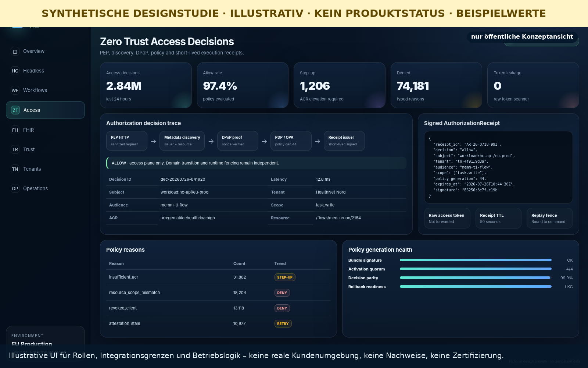The height and width of the screenshot is (368, 588).
Task: Click the Signed AuthorizationReceipt JSON code block
Action: coord(498,167)
